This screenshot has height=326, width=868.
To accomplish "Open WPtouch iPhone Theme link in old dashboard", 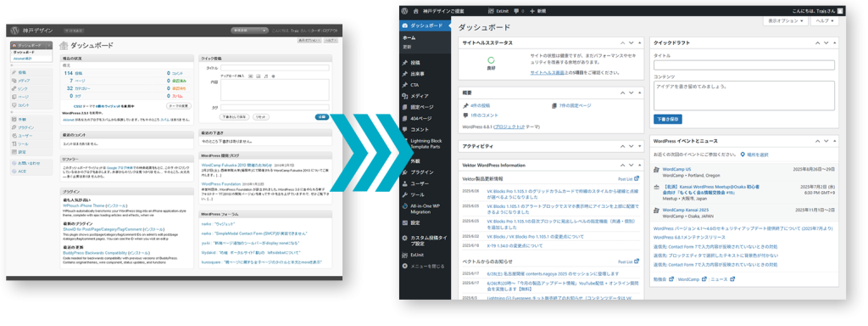I will pyautogui.click(x=84, y=205).
